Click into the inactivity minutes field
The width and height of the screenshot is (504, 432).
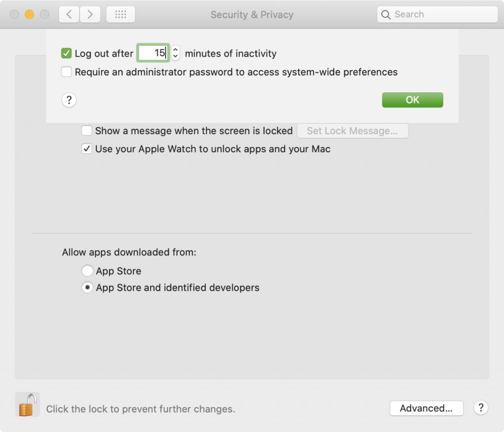[x=154, y=53]
